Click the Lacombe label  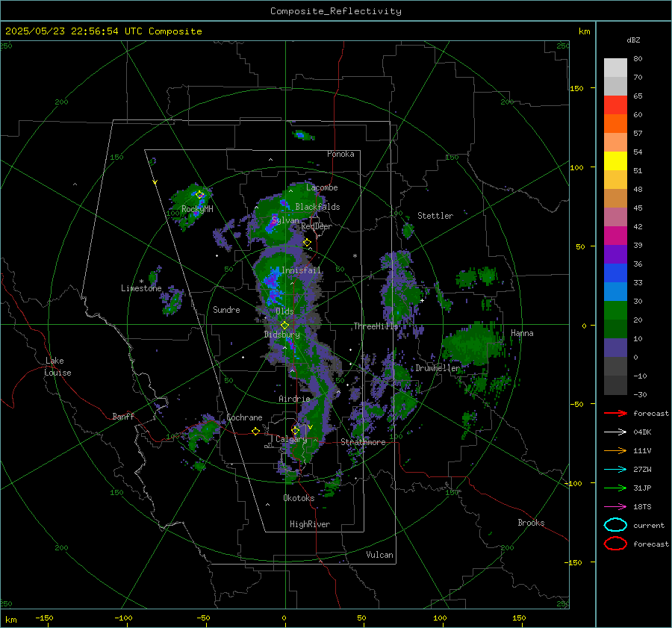coord(322,187)
